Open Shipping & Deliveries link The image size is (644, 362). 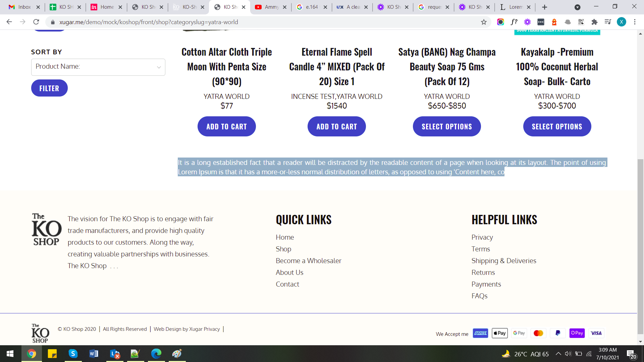(x=504, y=261)
